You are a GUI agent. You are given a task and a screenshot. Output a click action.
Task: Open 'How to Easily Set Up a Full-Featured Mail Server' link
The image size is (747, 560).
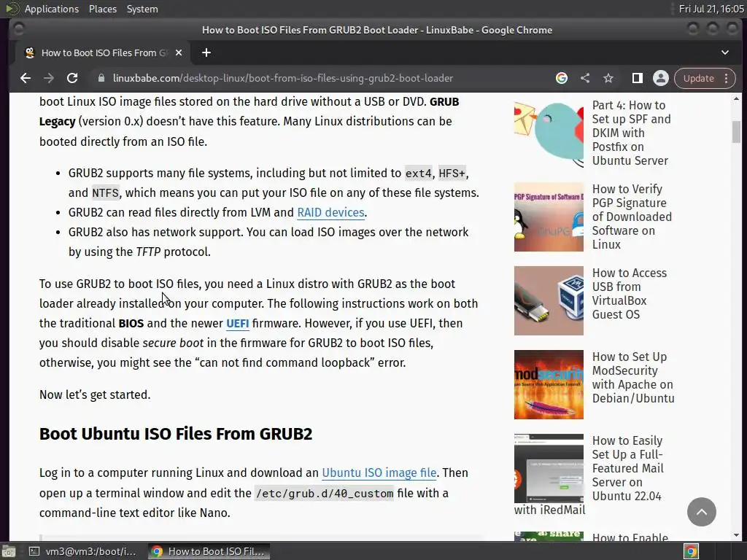pyautogui.click(x=628, y=468)
